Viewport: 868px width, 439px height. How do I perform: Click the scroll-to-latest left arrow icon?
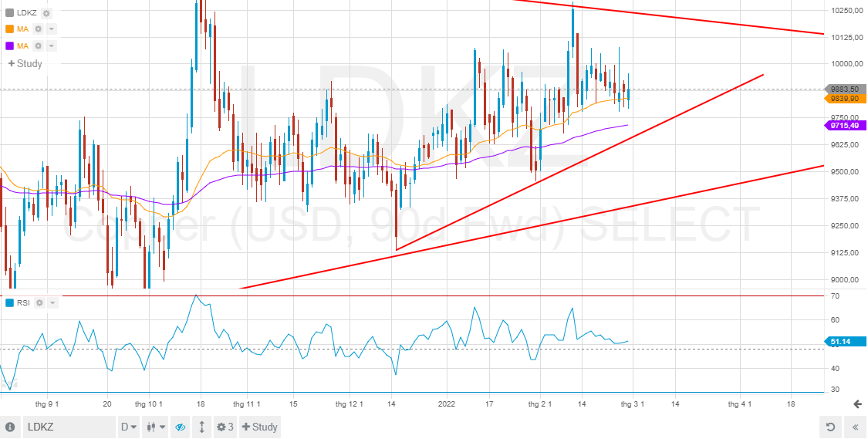(x=857, y=405)
